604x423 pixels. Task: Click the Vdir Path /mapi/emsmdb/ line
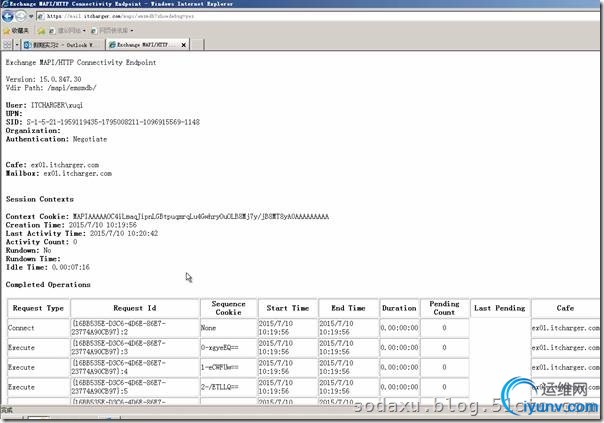pos(51,88)
